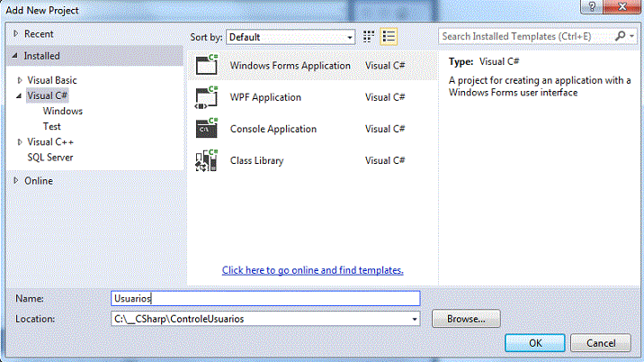The height and width of the screenshot is (362, 644).
Task: Choose the Windows Forms Application template name
Action: coord(290,66)
